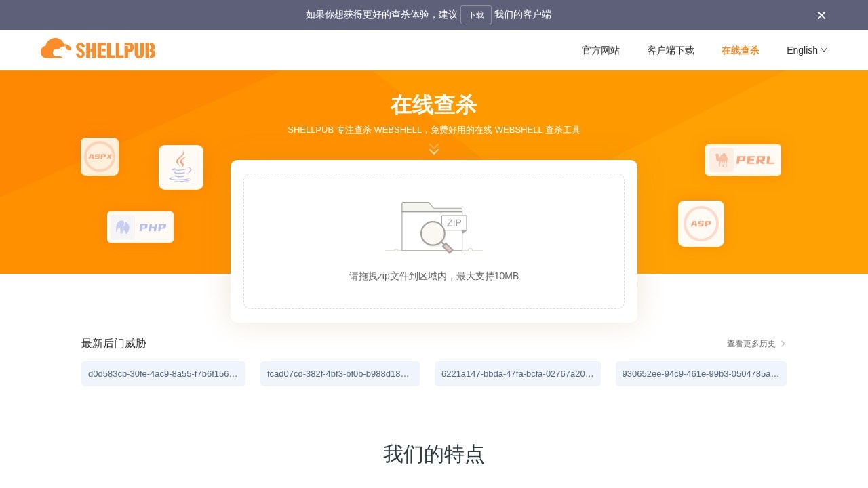Open the 客户端下载 navigation item

pos(671,50)
